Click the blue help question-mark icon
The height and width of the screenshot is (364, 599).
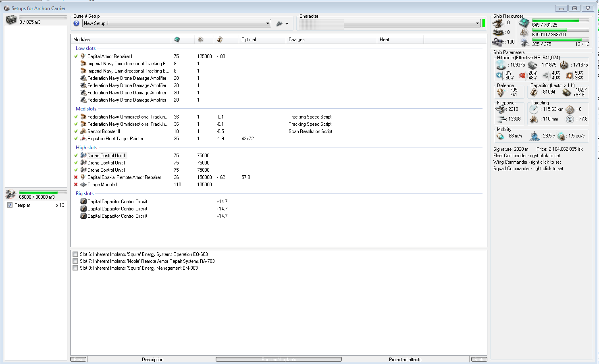tap(77, 23)
